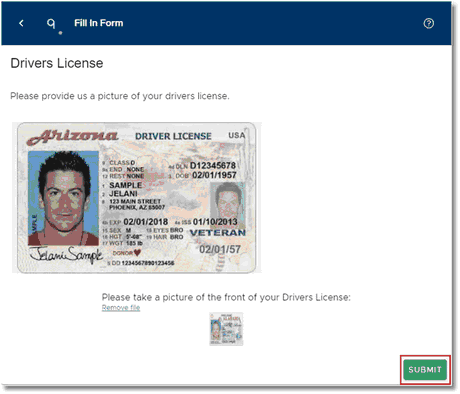
Task: Click the 'Please provide us a picture' instruction
Action: click(x=120, y=96)
